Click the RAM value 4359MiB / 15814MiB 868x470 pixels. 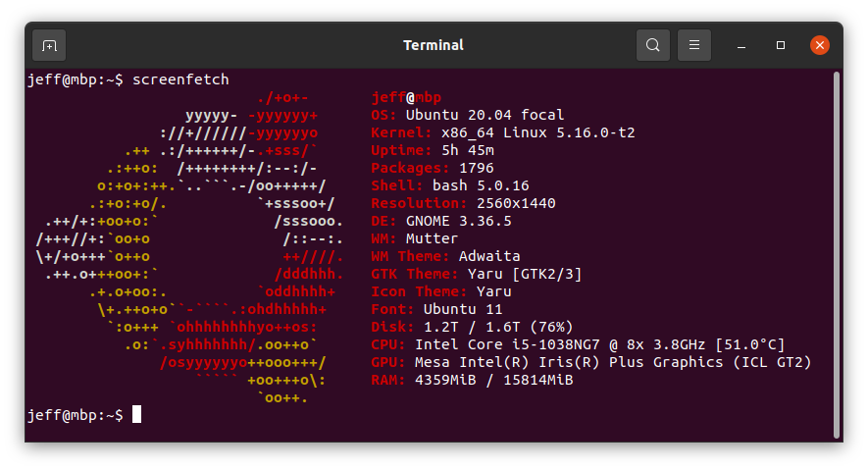click(493, 381)
